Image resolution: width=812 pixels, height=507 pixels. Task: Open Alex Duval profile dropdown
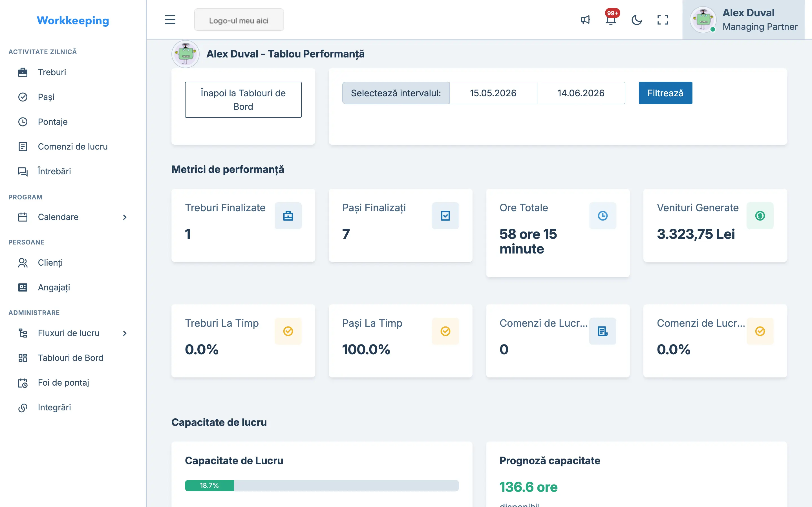coord(743,20)
